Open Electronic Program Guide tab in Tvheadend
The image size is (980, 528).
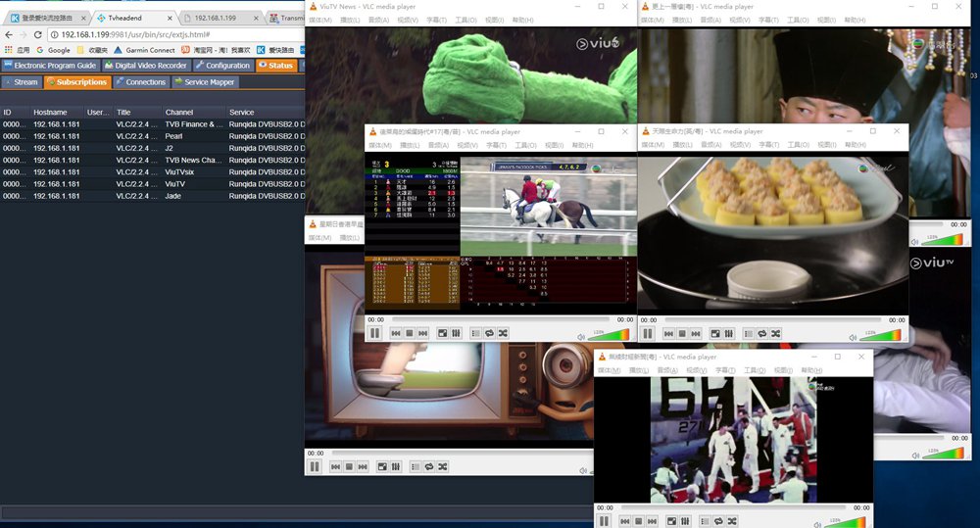50,65
